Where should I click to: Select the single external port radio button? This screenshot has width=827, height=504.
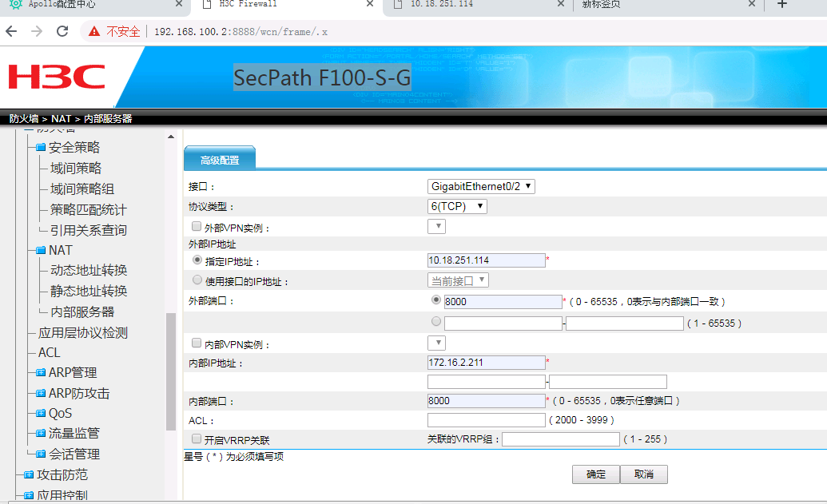pyautogui.click(x=436, y=300)
